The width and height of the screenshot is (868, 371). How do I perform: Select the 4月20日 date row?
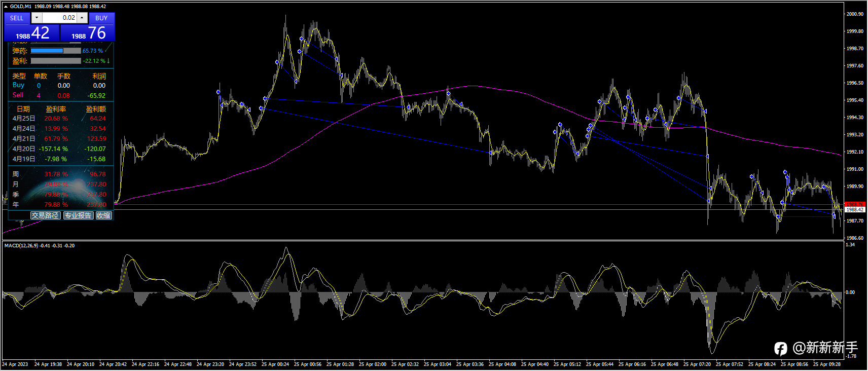tap(24, 149)
